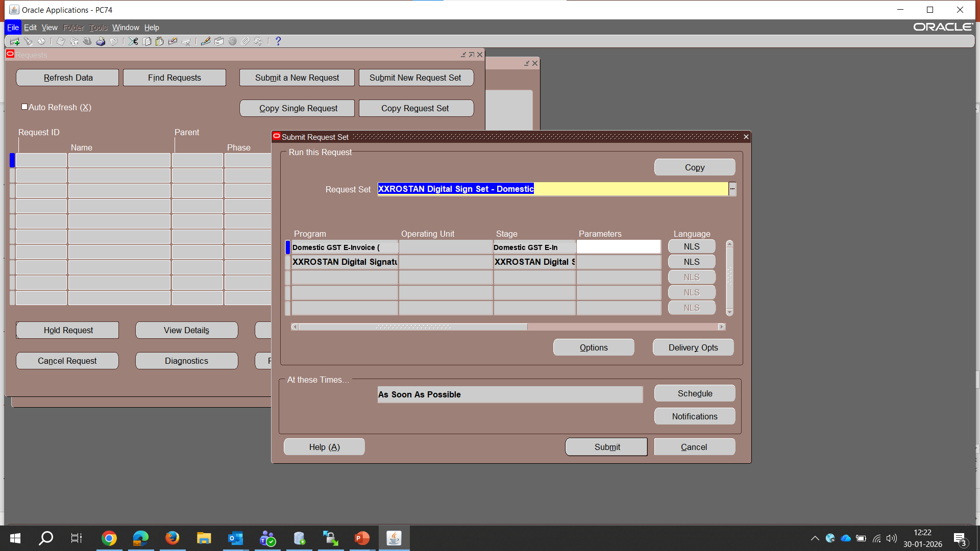Open the Edit menu

pos(30,28)
